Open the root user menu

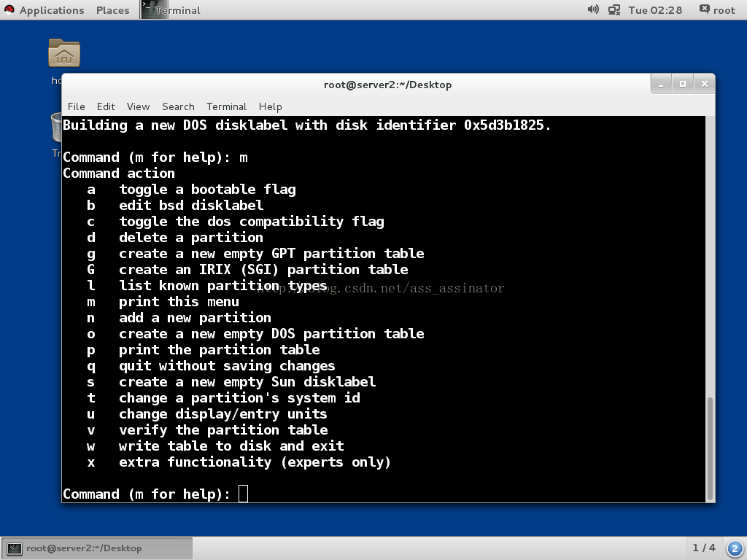tap(717, 10)
